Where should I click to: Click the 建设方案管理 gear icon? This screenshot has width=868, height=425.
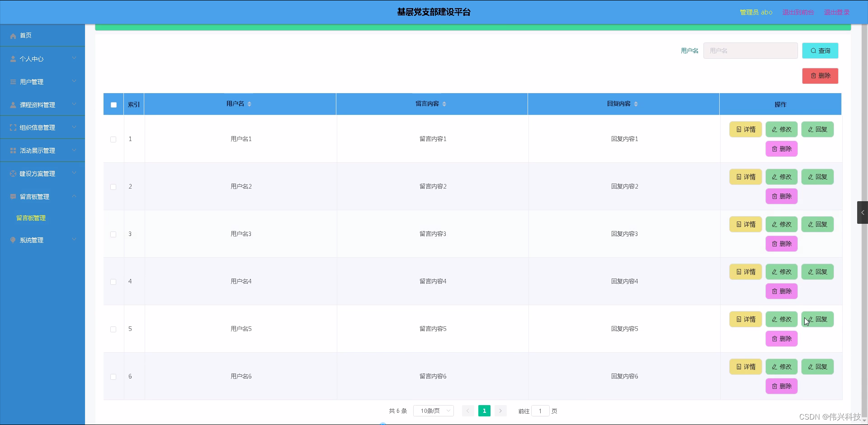coord(13,173)
